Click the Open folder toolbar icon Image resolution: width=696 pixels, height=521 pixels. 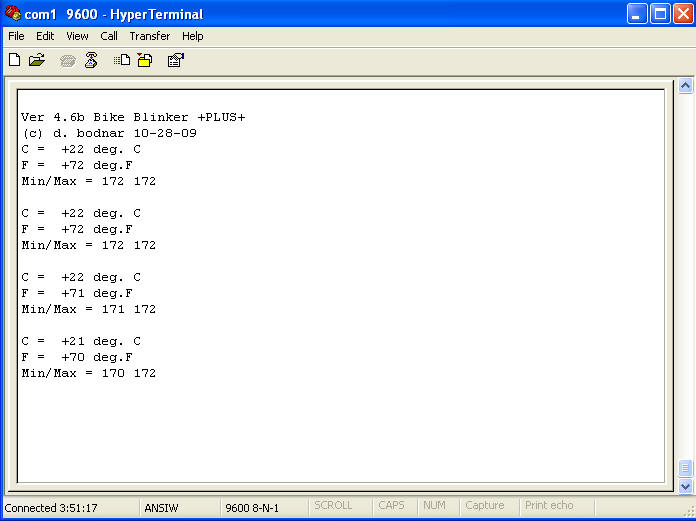37,60
